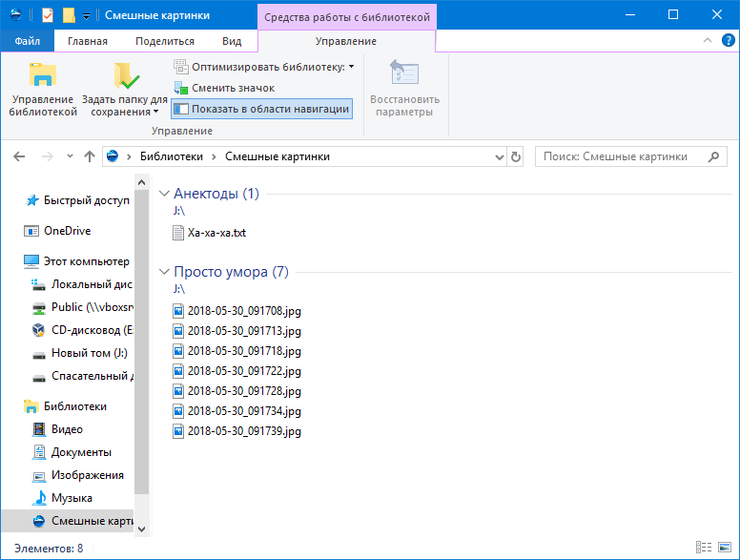Viewport: 740px width, 560px height.
Task: Refresh the folder view
Action: 515,156
